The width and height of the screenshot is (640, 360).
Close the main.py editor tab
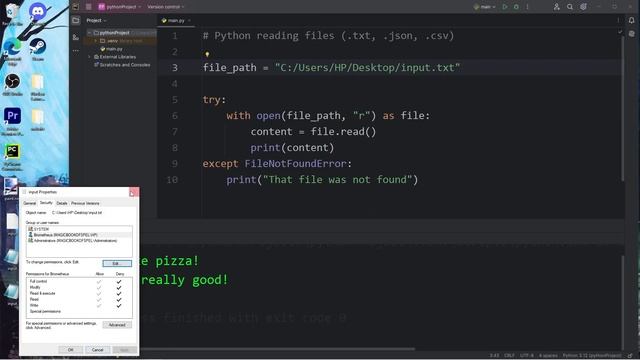pos(189,20)
